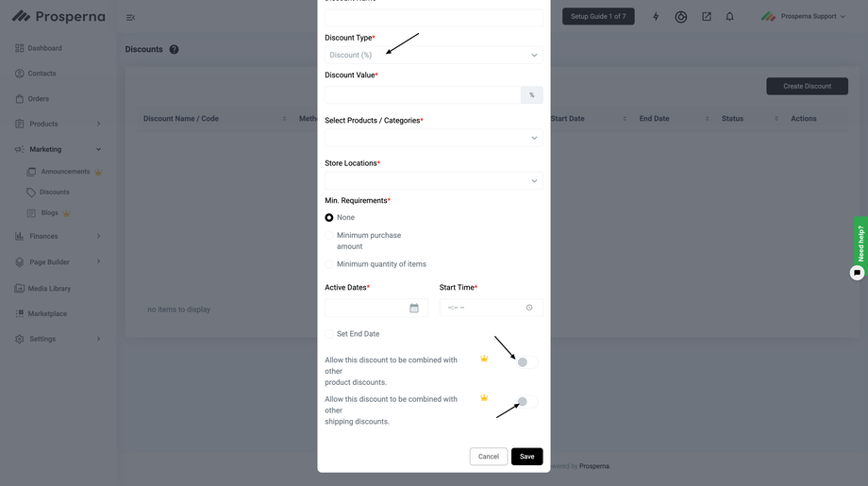Open Select Products / Categories dropdown
This screenshot has height=486, width=868.
433,138
